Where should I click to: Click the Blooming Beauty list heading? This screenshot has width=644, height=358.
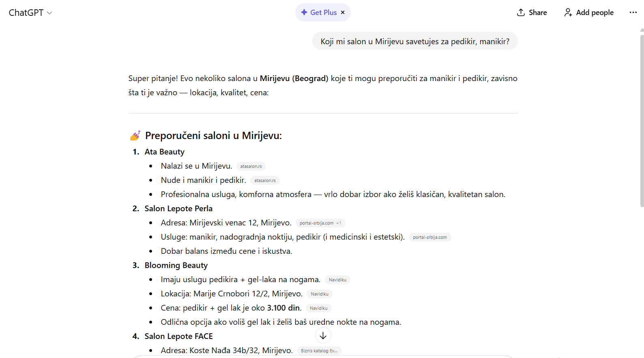pyautogui.click(x=176, y=265)
